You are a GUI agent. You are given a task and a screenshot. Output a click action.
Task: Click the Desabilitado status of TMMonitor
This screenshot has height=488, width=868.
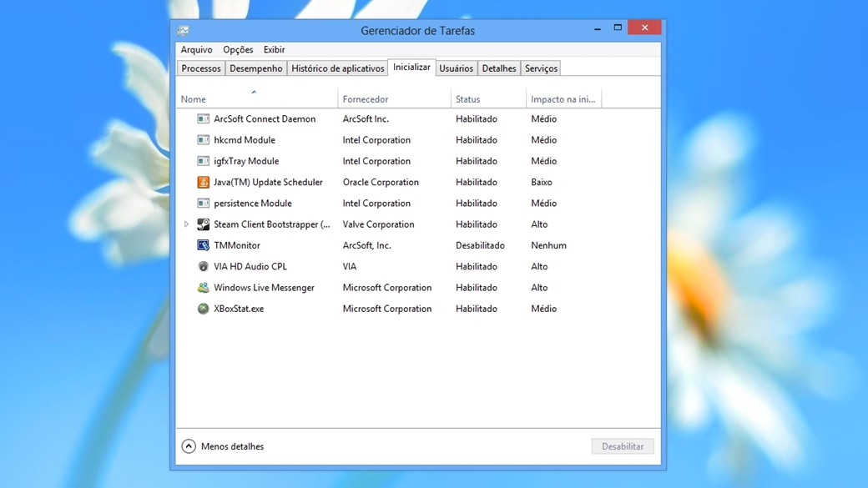pyautogui.click(x=480, y=245)
